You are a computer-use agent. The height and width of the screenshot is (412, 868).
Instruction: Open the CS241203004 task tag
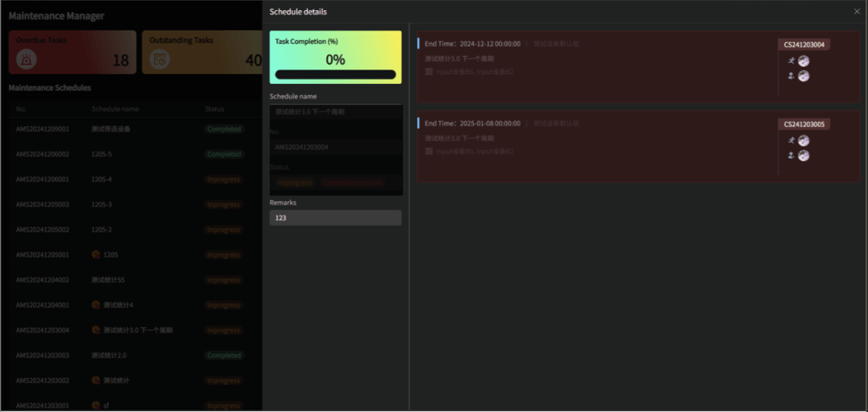pyautogui.click(x=804, y=45)
